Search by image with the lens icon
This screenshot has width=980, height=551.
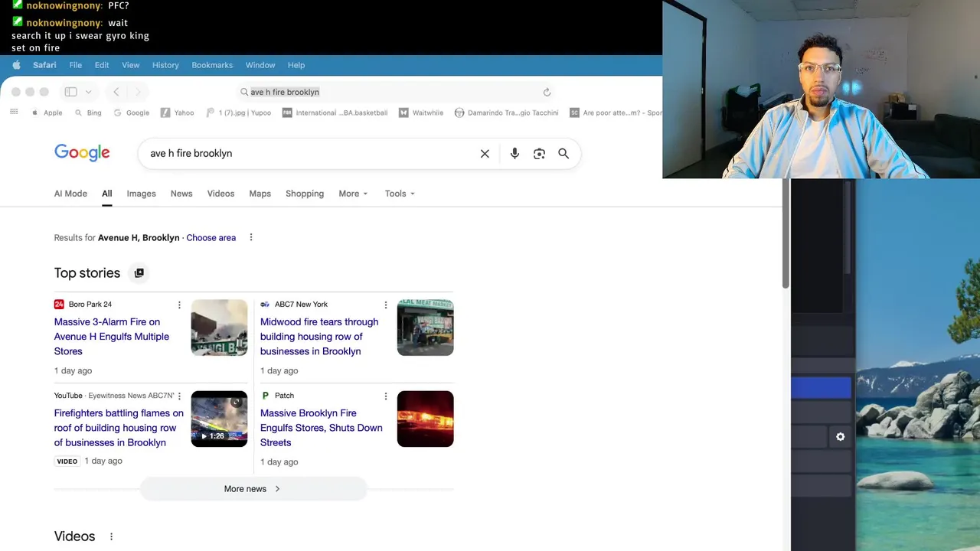(539, 154)
